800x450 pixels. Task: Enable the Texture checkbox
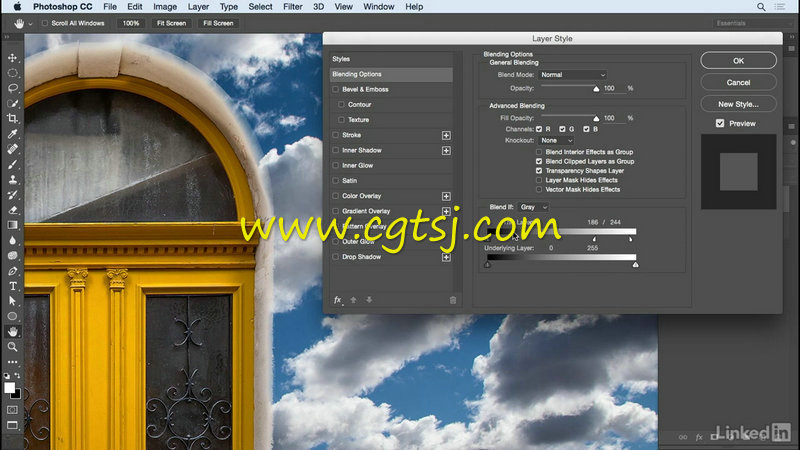pos(341,120)
